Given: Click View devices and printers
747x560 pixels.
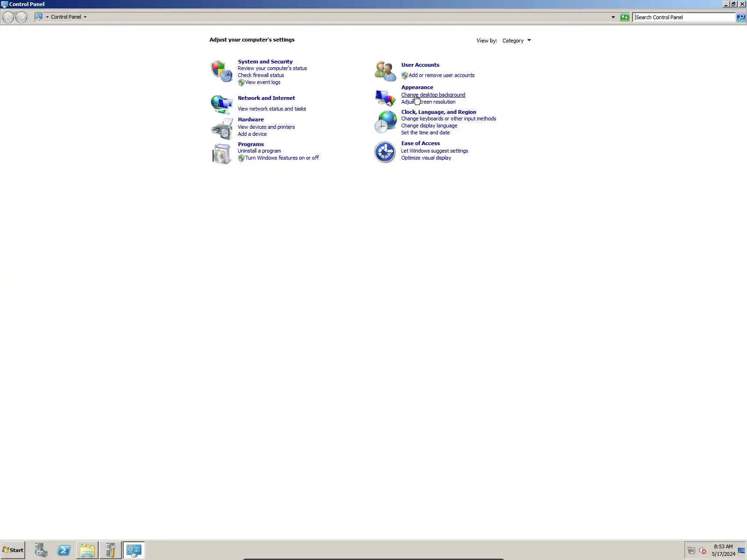Looking at the screenshot, I should [x=266, y=127].
